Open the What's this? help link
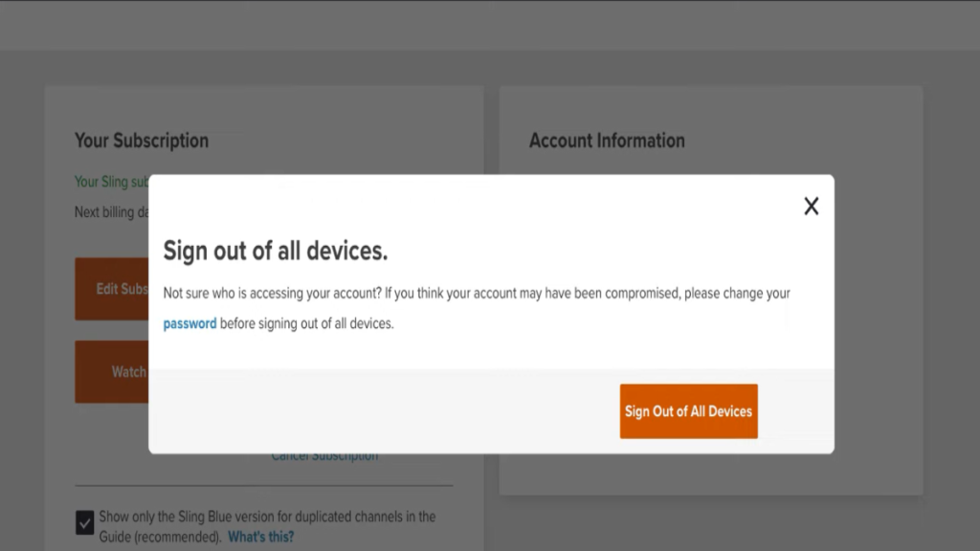This screenshot has height=551, width=980. [x=260, y=537]
